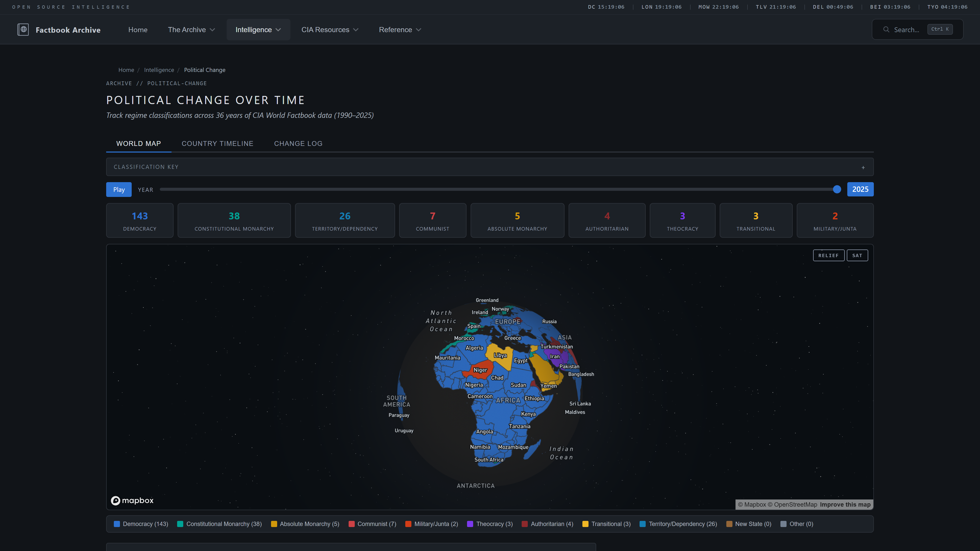Click the Absolute Monarchy legend square
The width and height of the screenshot is (980, 551).
click(x=274, y=524)
